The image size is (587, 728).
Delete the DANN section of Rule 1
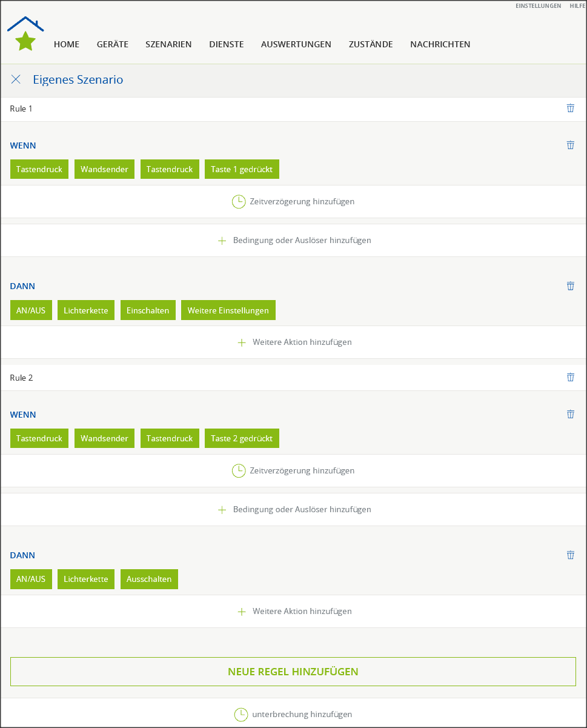[x=570, y=286]
